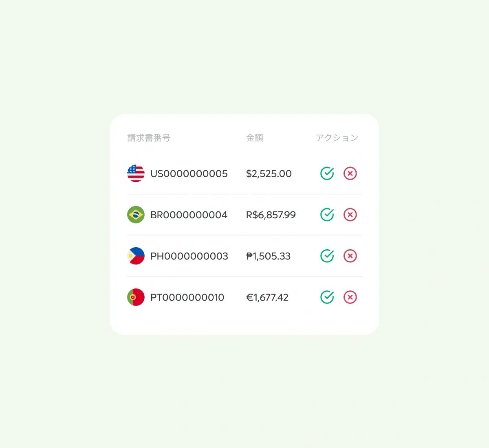Click the ₱1,505.33 amount
Viewport: 489px width, 448px height.
(x=268, y=256)
